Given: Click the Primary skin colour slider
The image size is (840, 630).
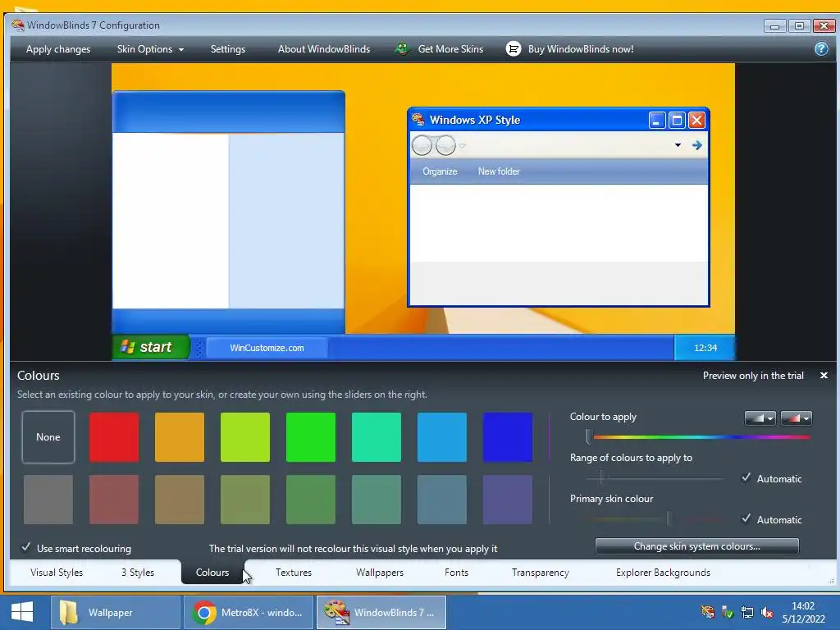Looking at the screenshot, I should tap(654, 518).
